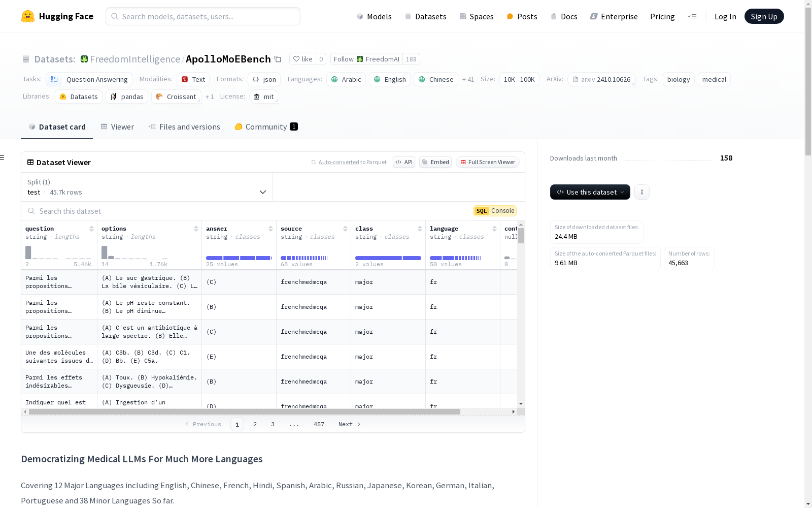812x508 pixels.
Task: Expand the Split test dropdown
Action: tap(147, 187)
